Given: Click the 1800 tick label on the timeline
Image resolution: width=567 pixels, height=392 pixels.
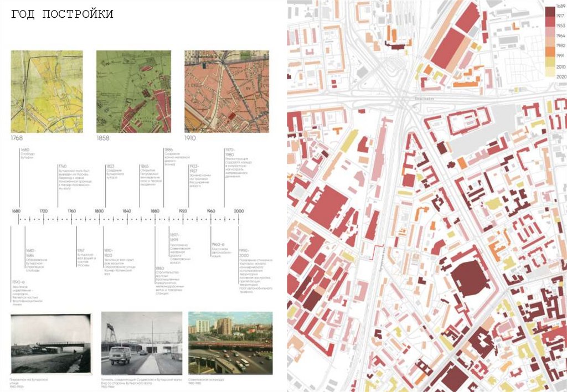Looking at the screenshot, I should (x=99, y=211).
